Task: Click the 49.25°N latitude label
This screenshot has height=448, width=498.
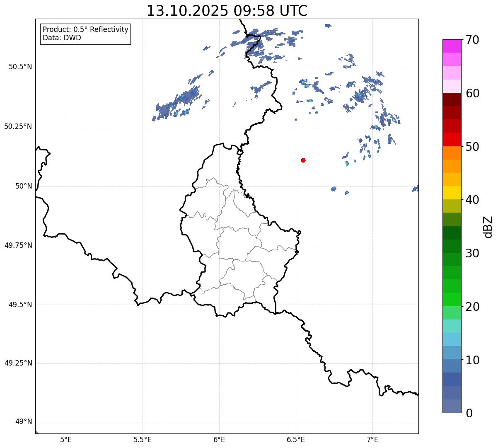Action: pyautogui.click(x=18, y=363)
